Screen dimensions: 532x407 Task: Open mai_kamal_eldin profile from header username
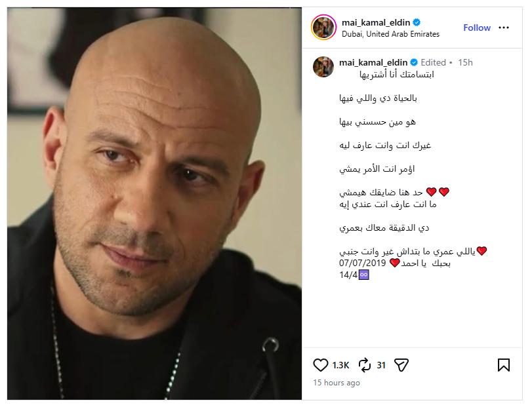click(376, 22)
